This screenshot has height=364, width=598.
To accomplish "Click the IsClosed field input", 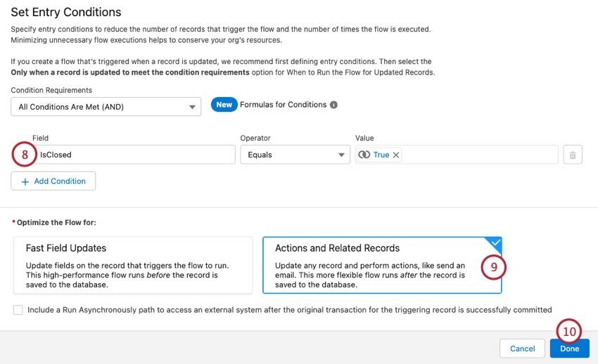I will pos(134,155).
